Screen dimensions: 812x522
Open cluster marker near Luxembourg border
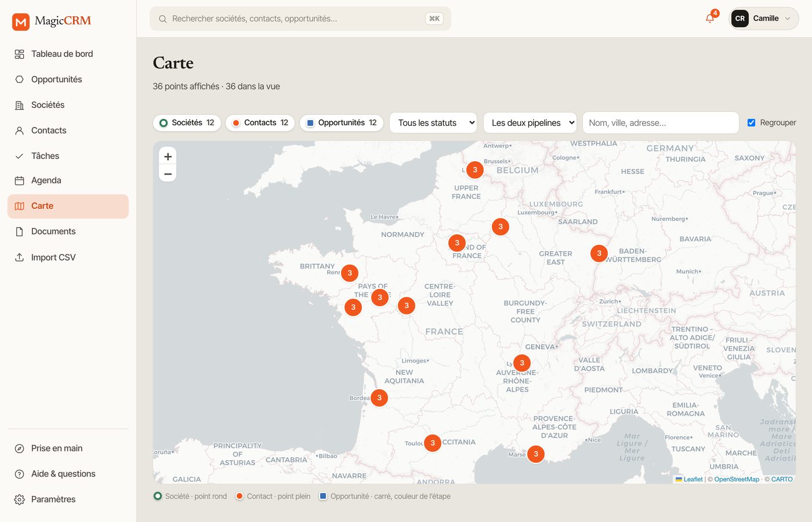(x=501, y=227)
